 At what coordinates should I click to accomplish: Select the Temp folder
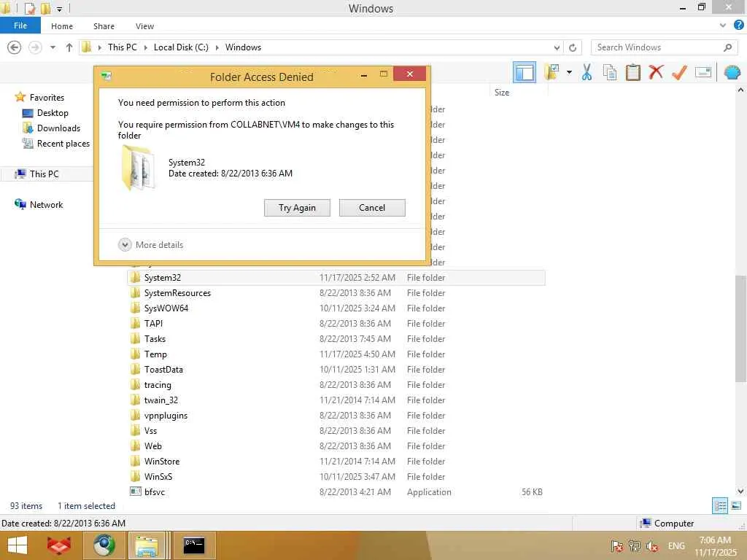(x=155, y=354)
